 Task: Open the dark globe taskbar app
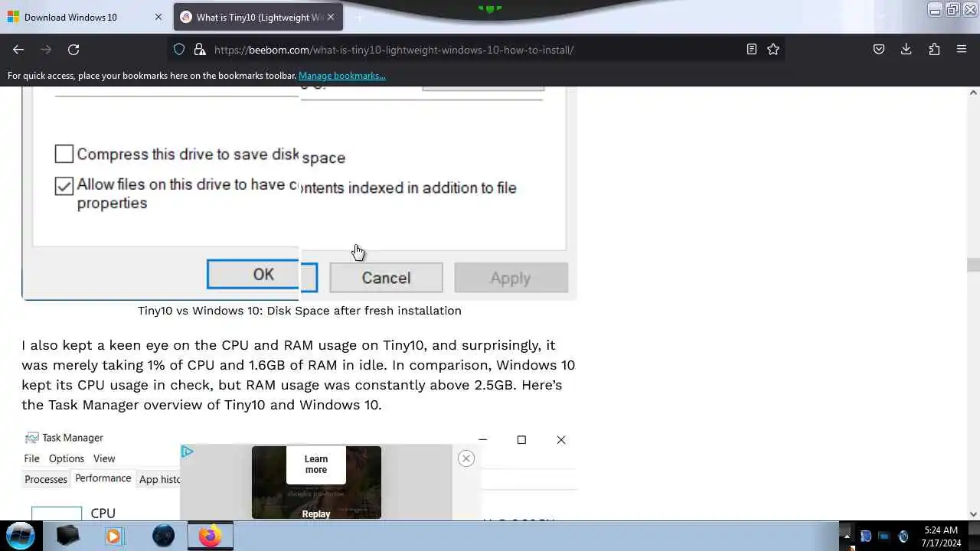tap(163, 536)
